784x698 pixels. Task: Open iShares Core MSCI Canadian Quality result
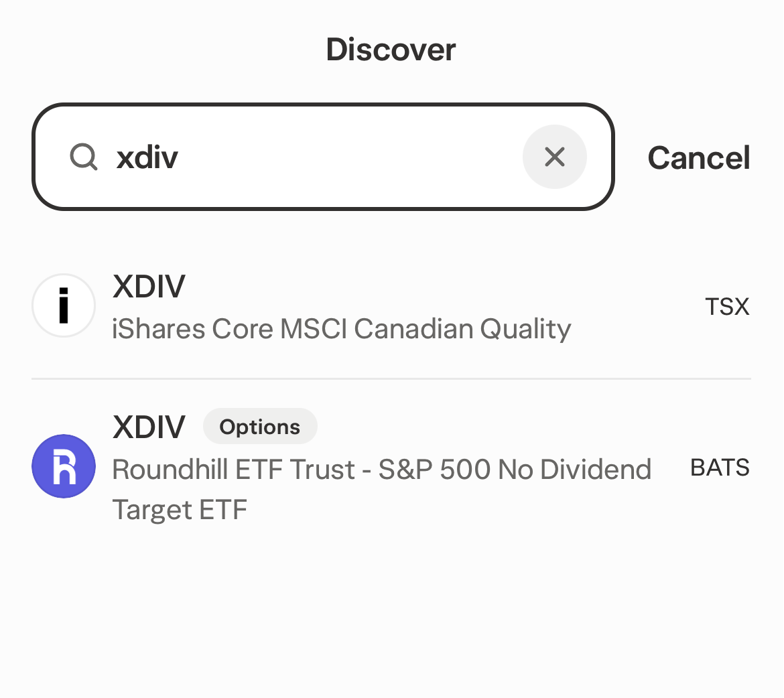tap(341, 329)
